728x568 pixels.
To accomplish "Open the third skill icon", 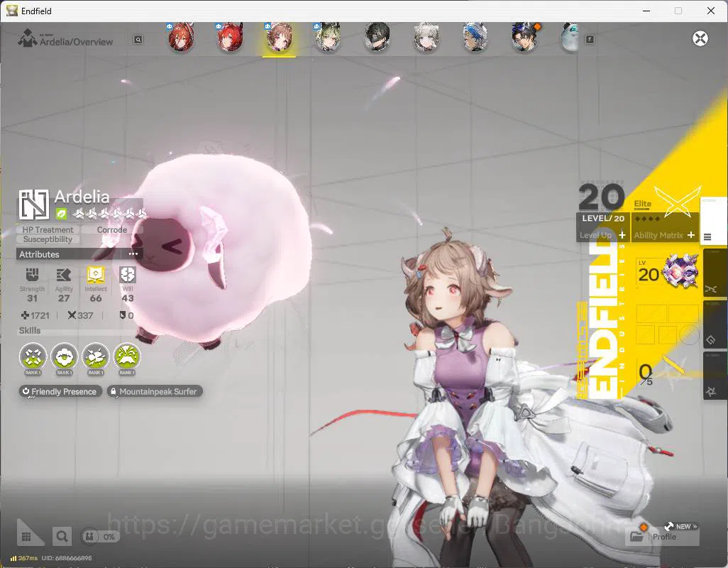I will tap(96, 357).
